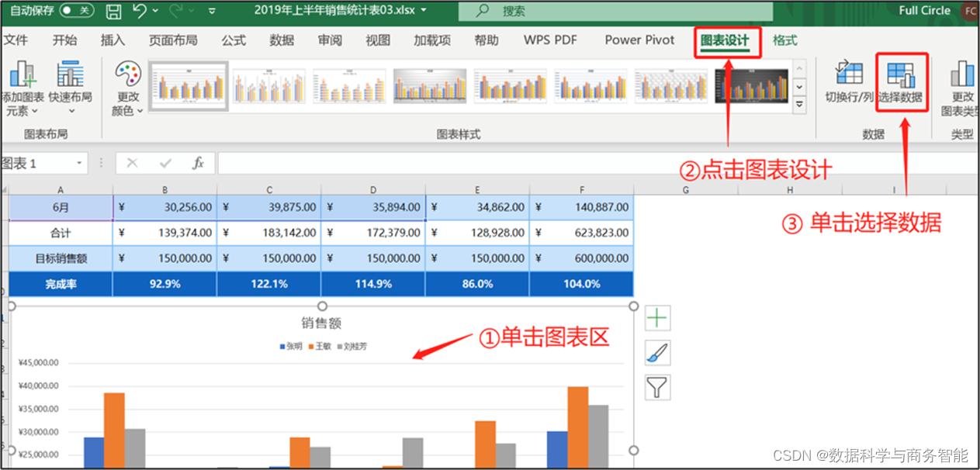The image size is (980, 470).
Task: Select column B header
Action: pyautogui.click(x=164, y=190)
